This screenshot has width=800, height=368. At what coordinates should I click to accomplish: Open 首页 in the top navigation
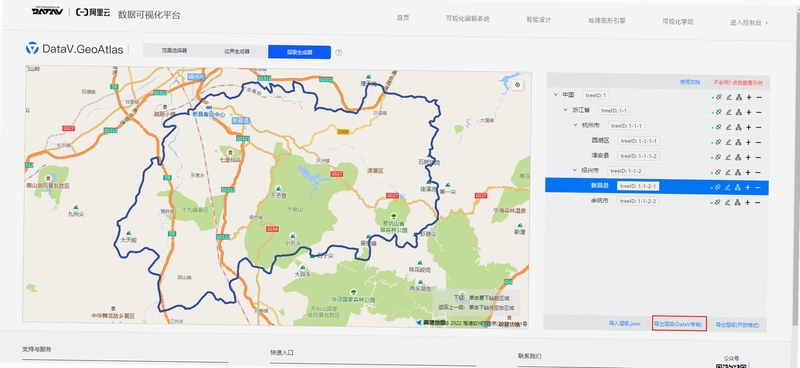tap(403, 17)
